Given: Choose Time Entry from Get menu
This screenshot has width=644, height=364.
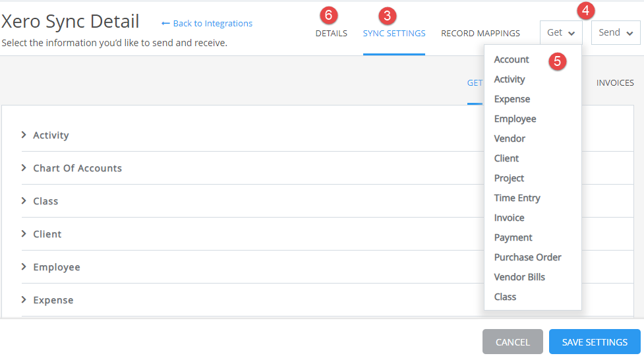Looking at the screenshot, I should (x=517, y=198).
